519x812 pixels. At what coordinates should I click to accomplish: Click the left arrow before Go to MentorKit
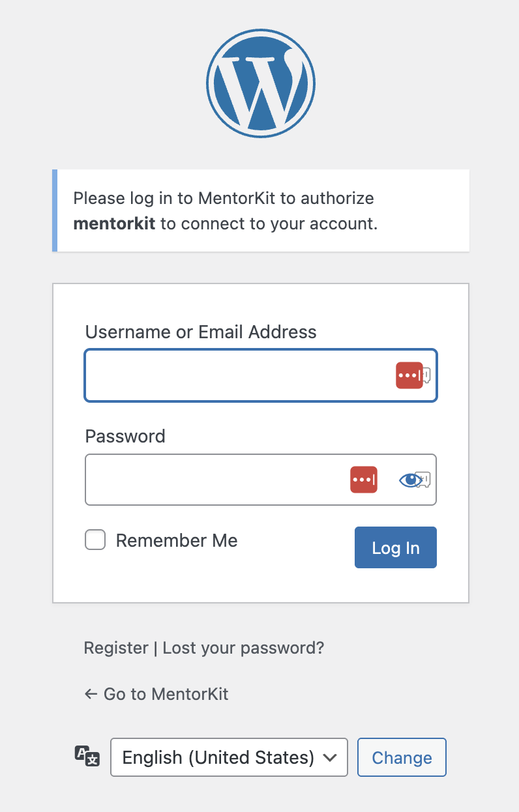(91, 694)
